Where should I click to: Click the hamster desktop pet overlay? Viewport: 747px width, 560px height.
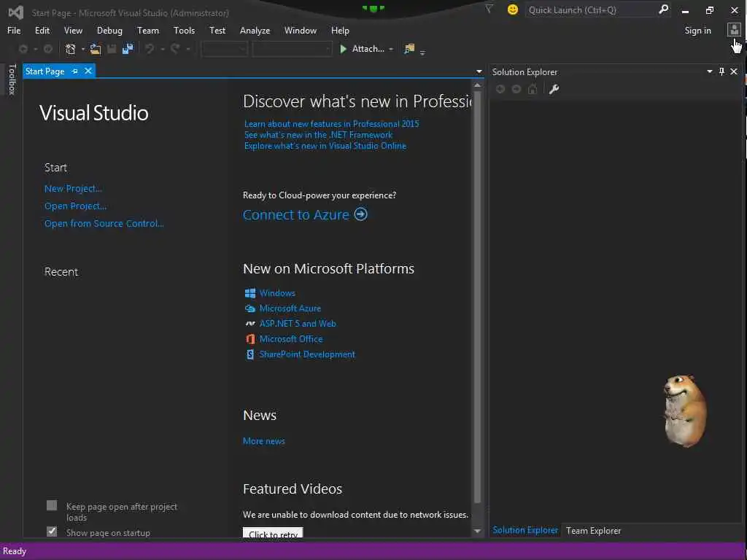click(x=685, y=411)
